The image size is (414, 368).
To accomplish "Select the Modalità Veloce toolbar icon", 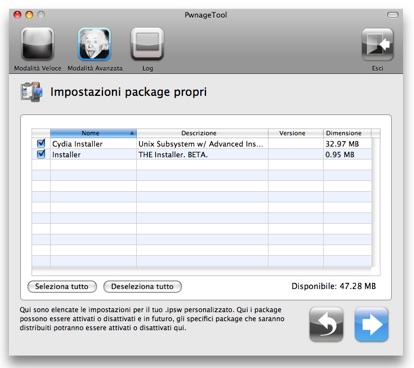I will point(37,44).
